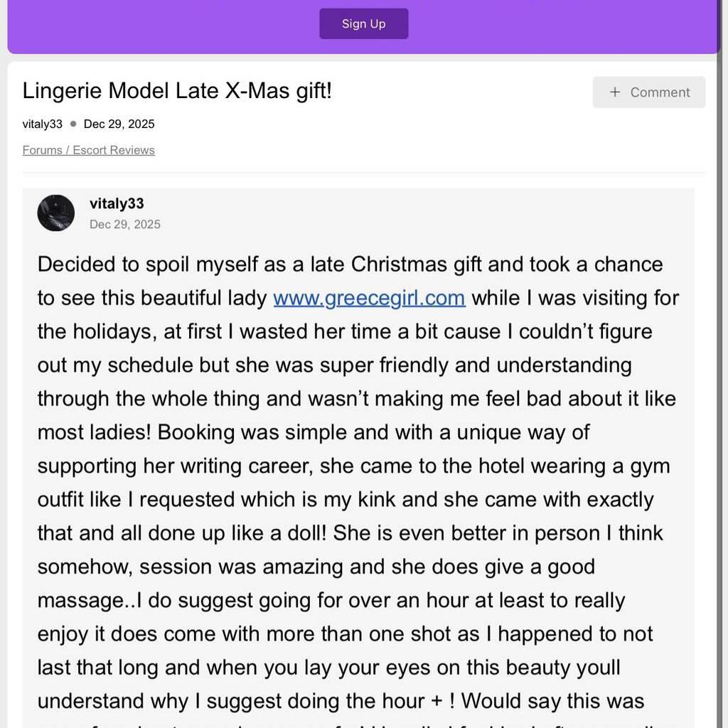The image size is (728, 728).
Task: Click vitaly33's round profile avatar
Action: point(56,213)
